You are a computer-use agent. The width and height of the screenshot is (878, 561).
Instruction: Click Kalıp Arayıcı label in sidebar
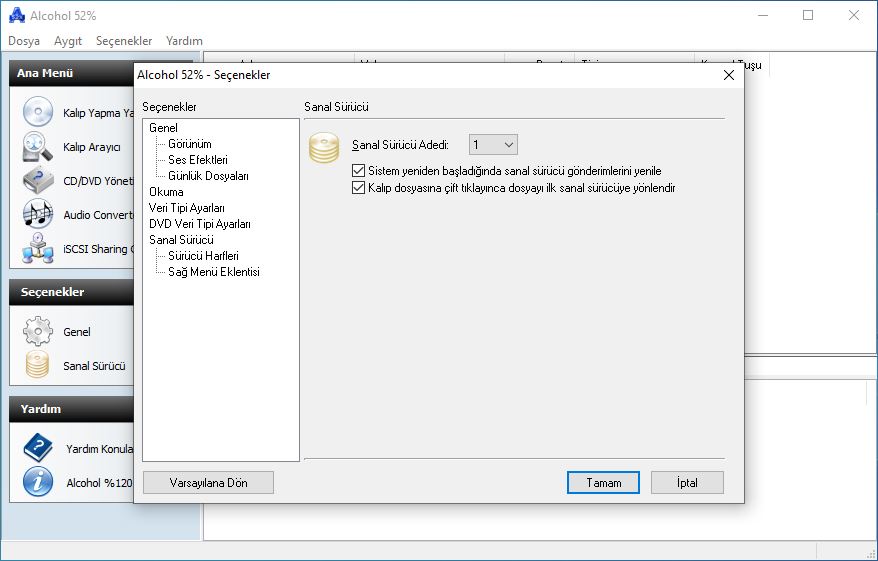tap(92, 147)
